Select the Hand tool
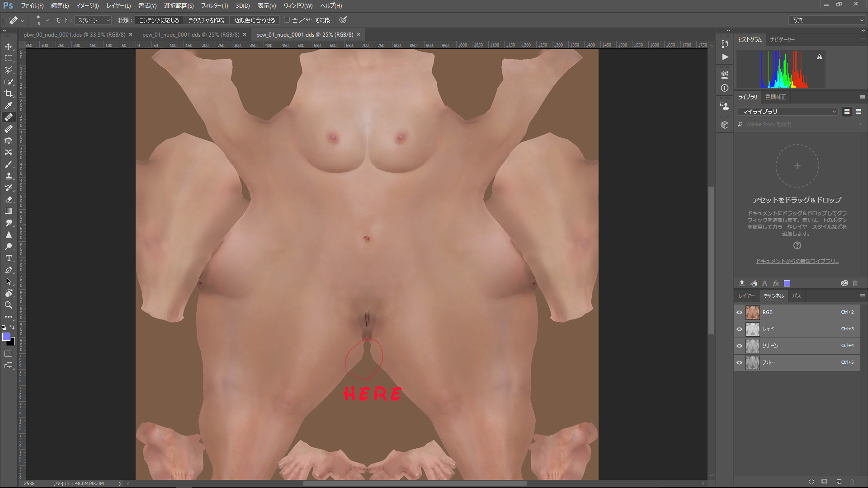Screen dimensions: 868x488 click(x=9, y=293)
